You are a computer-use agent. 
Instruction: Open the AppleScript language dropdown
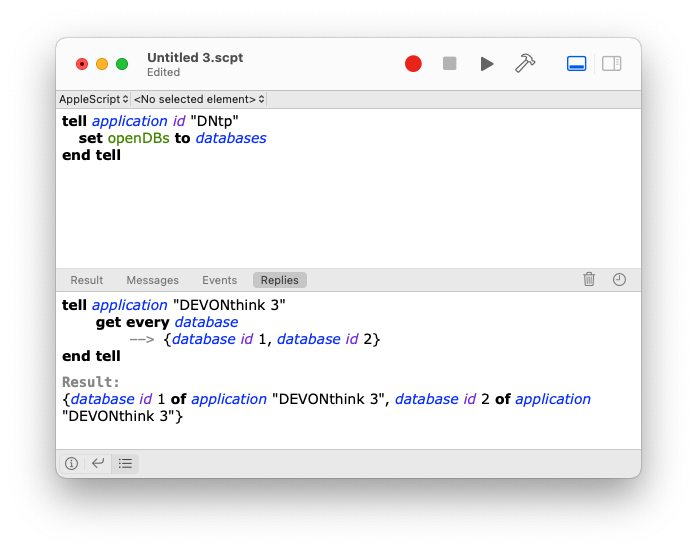tap(94, 99)
